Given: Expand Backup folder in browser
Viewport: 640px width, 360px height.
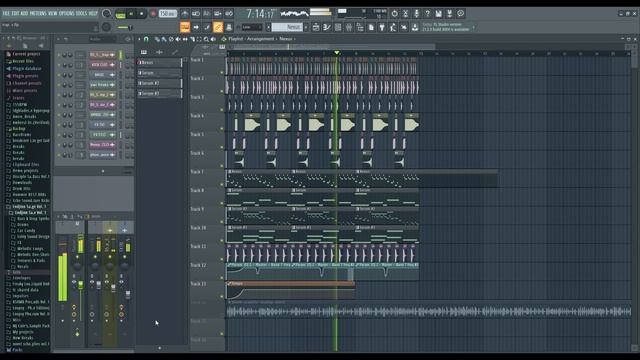Looking at the screenshot, I should (x=19, y=129).
